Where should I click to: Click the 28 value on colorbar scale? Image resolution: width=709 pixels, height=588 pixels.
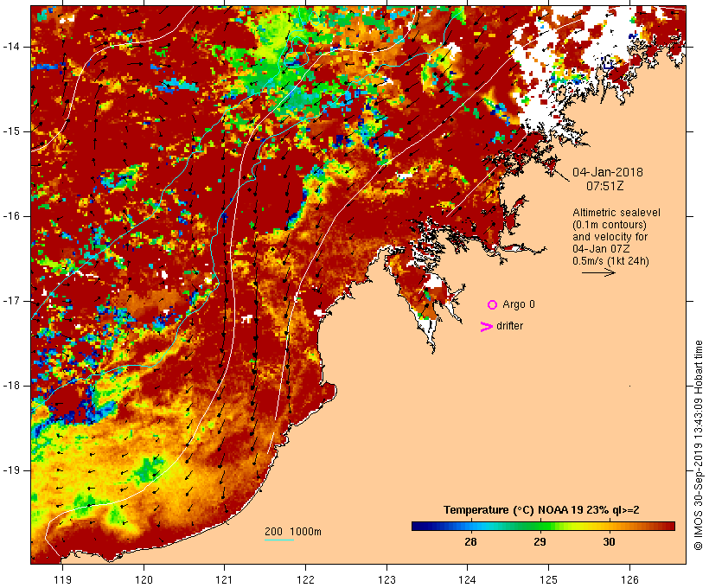pyautogui.click(x=470, y=541)
